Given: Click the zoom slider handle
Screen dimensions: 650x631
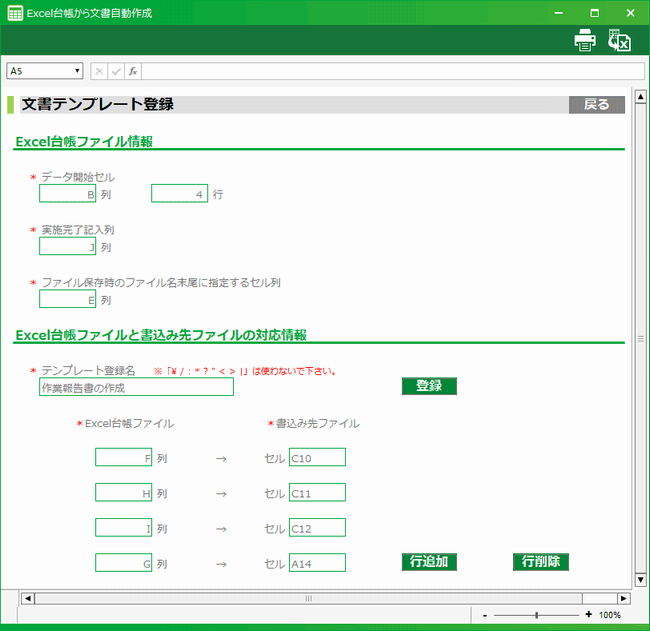Looking at the screenshot, I should (x=536, y=615).
